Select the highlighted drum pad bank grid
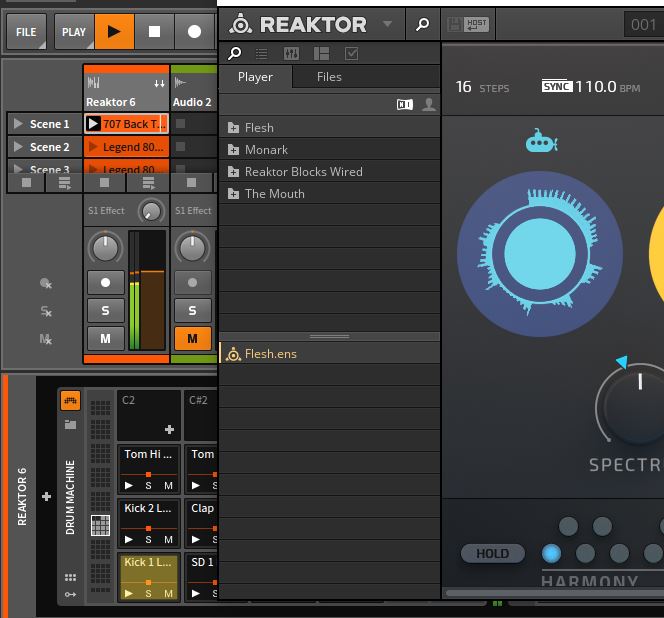The width and height of the screenshot is (664, 618). click(100, 526)
